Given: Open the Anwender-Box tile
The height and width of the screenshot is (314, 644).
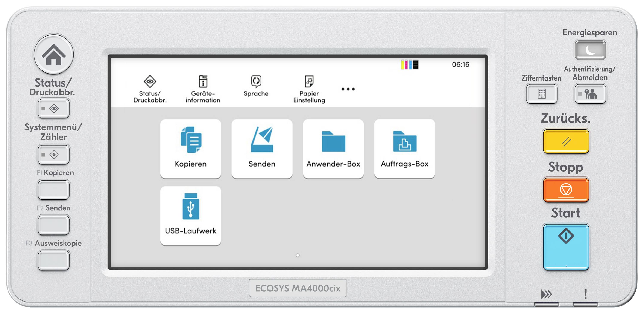Looking at the screenshot, I should click(333, 149).
